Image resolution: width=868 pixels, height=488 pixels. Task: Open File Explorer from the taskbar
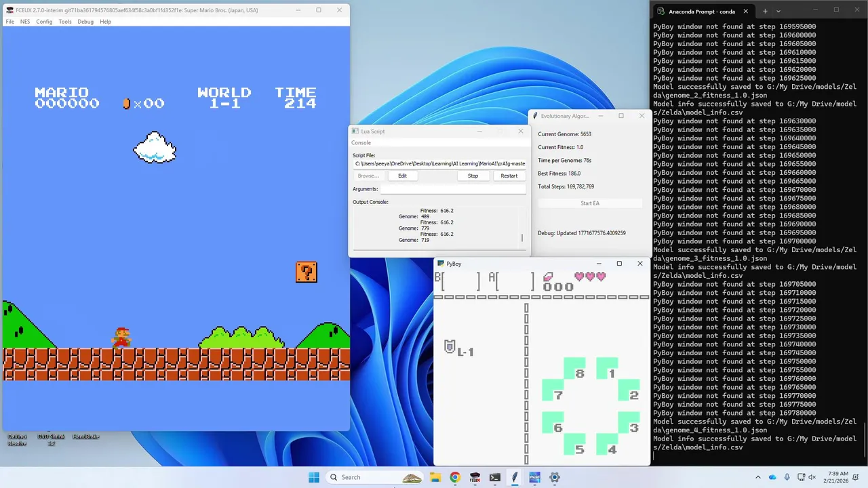point(435,477)
